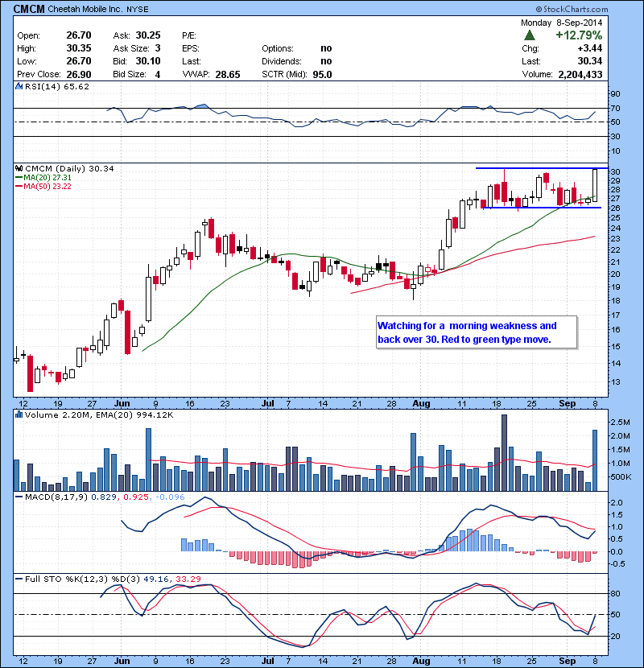Click the Cheetah Mobile Inc. company name
This screenshot has width=644, height=668.
pos(85,9)
